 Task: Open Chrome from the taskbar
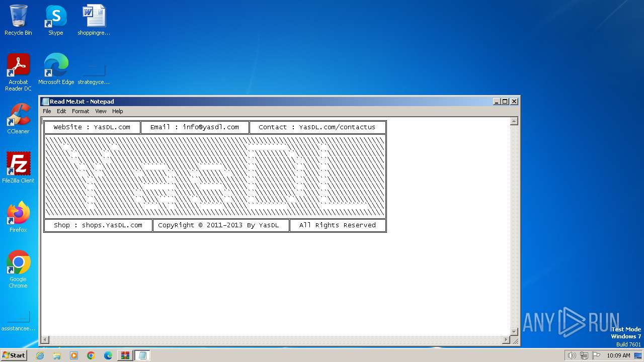tap(91, 355)
